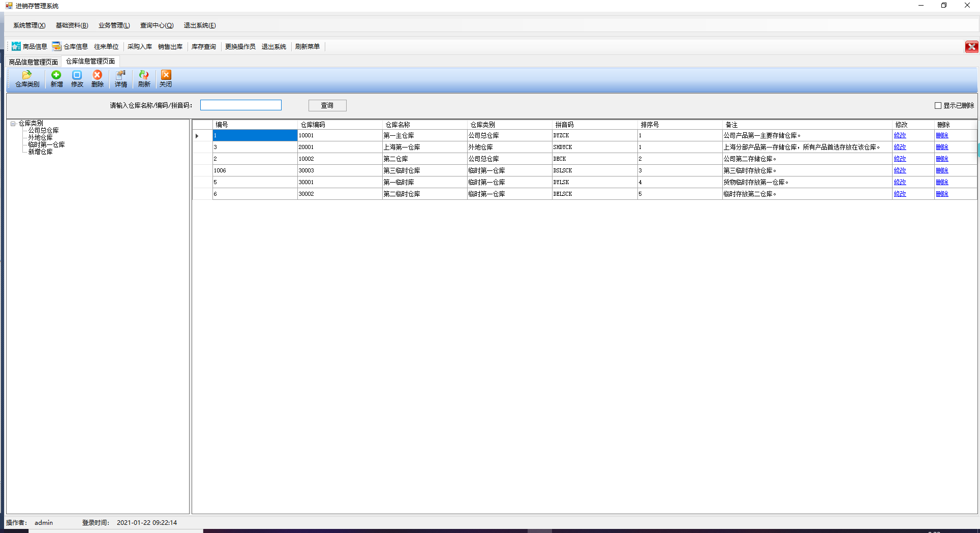Click the red X close-tab button
Image resolution: width=980 pixels, height=533 pixels.
click(971, 47)
